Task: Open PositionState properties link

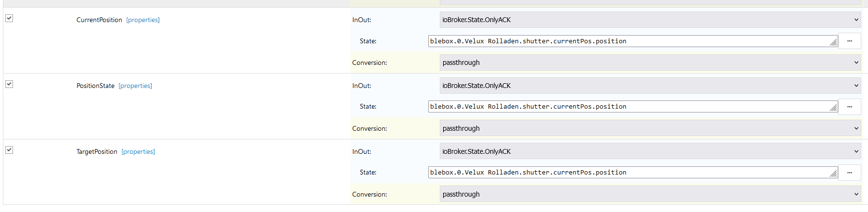Action: (135, 86)
